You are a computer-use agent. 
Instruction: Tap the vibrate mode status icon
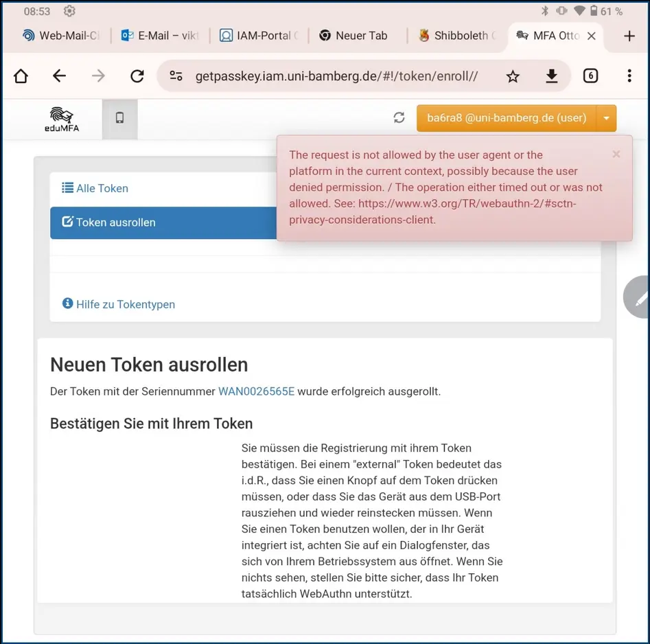click(x=561, y=11)
